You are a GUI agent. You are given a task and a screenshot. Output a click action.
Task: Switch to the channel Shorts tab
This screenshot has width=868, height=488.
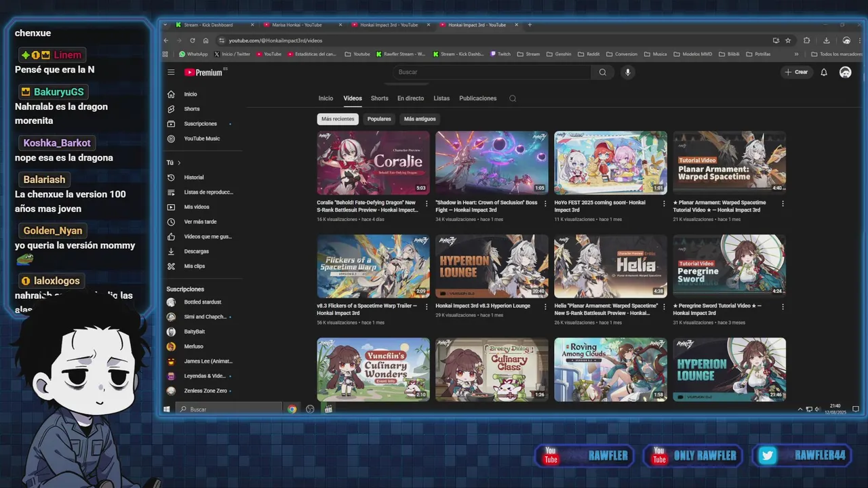coord(380,98)
